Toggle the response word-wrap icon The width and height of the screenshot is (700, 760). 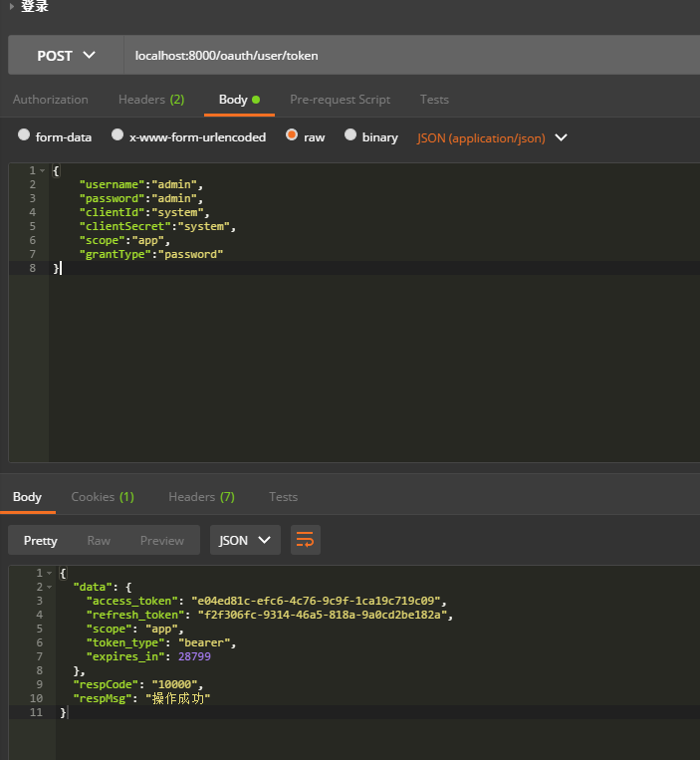click(305, 540)
